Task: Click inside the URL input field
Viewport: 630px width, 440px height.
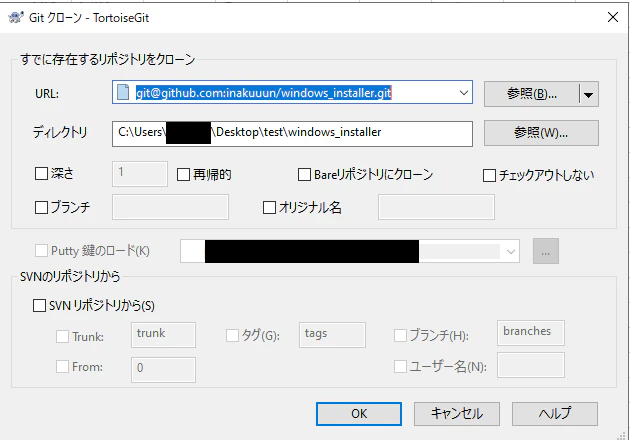Action: [x=292, y=92]
